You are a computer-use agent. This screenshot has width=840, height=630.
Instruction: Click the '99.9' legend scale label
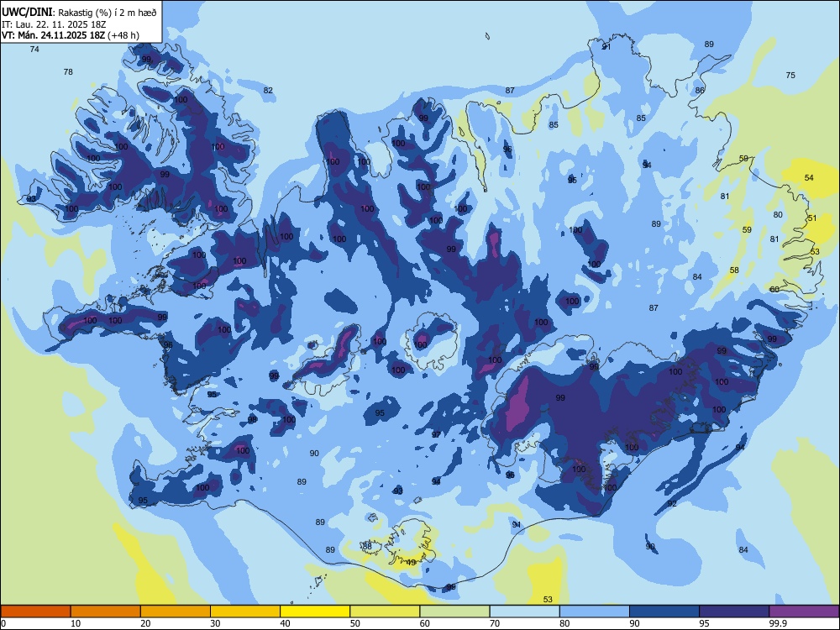(777, 623)
